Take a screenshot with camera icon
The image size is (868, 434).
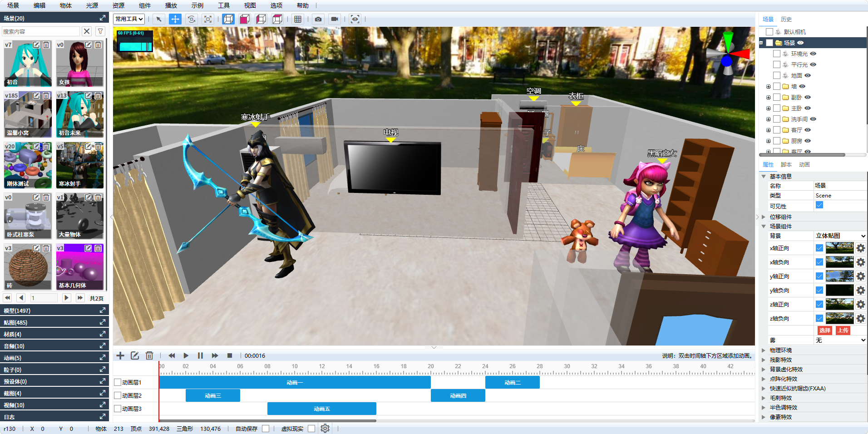point(318,19)
